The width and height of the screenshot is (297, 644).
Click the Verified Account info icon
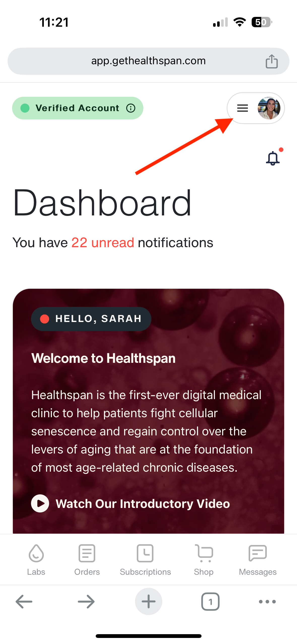pos(131,108)
